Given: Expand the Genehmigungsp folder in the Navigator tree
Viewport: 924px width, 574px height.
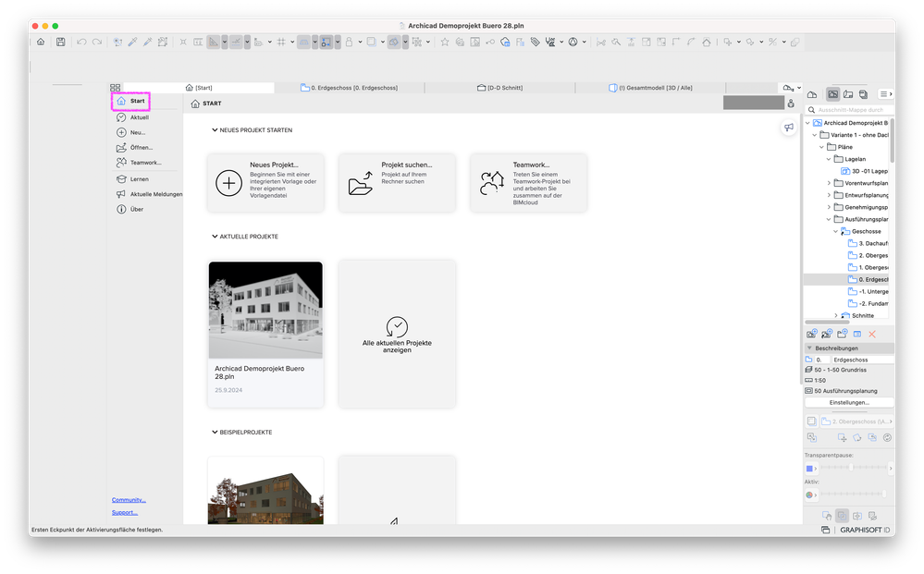Looking at the screenshot, I should [x=829, y=207].
